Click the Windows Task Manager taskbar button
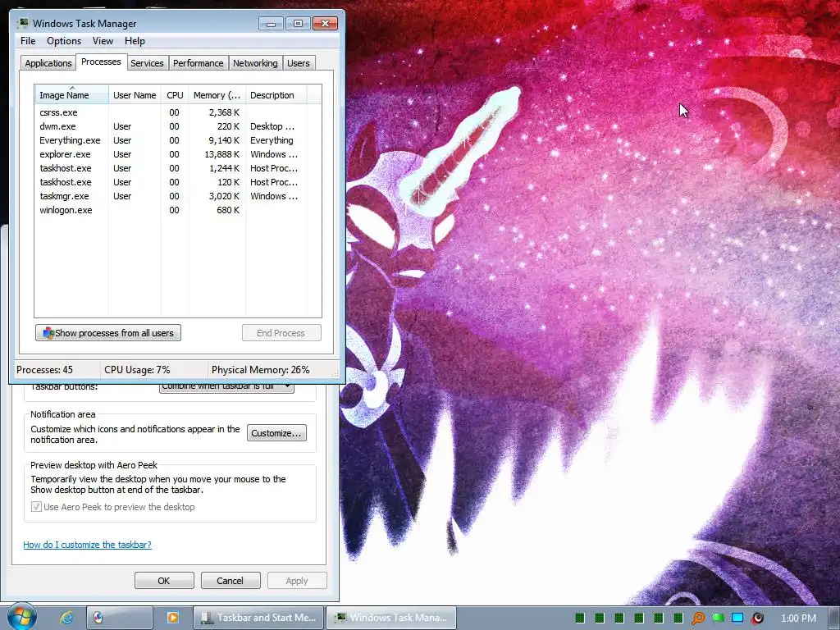This screenshot has height=630, width=840. coord(391,618)
